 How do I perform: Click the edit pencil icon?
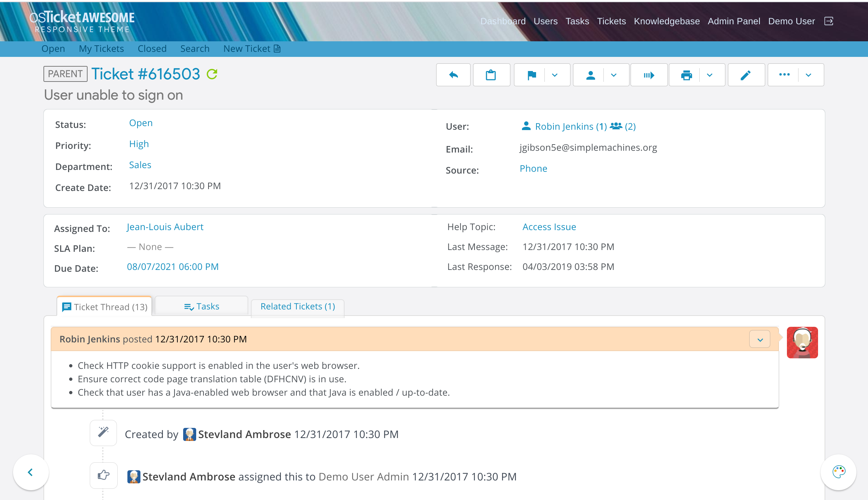click(746, 75)
